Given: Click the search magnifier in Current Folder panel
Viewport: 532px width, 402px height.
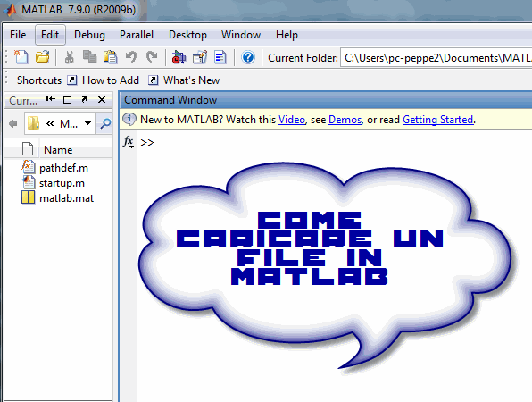Looking at the screenshot, I should pos(105,123).
